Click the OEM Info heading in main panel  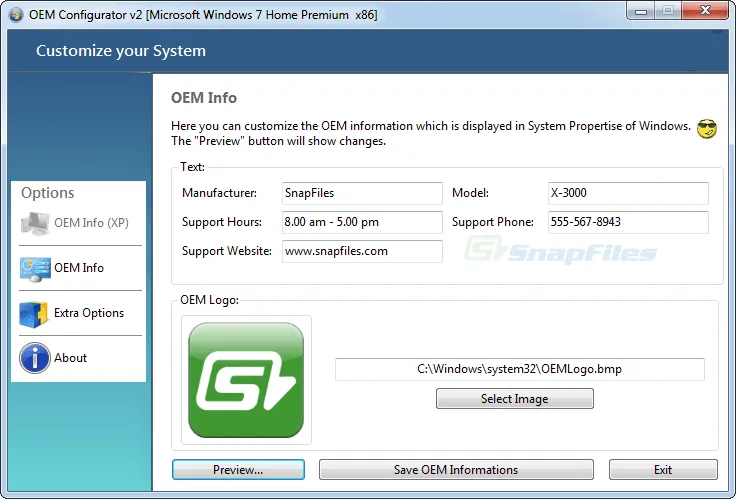pos(204,98)
